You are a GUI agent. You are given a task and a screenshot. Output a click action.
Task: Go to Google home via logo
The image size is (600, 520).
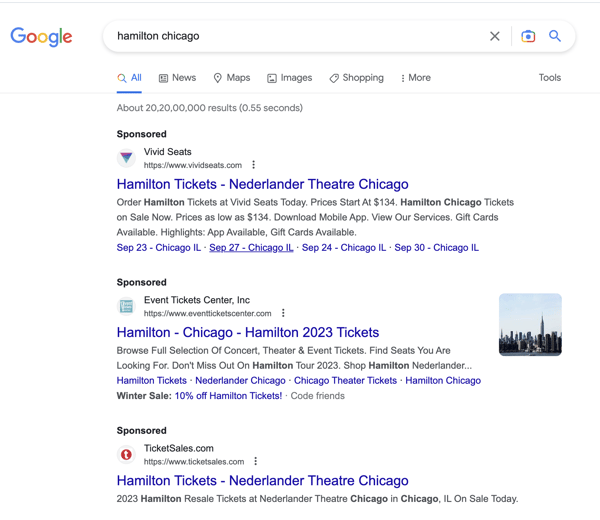pos(41,36)
